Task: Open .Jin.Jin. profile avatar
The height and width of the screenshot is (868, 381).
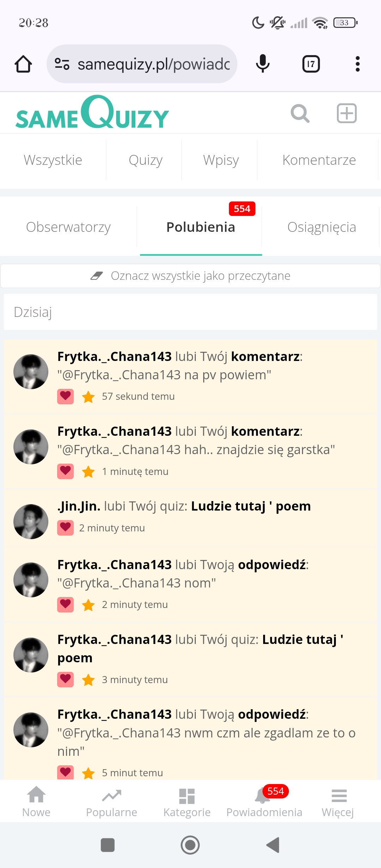Action: pos(31,522)
